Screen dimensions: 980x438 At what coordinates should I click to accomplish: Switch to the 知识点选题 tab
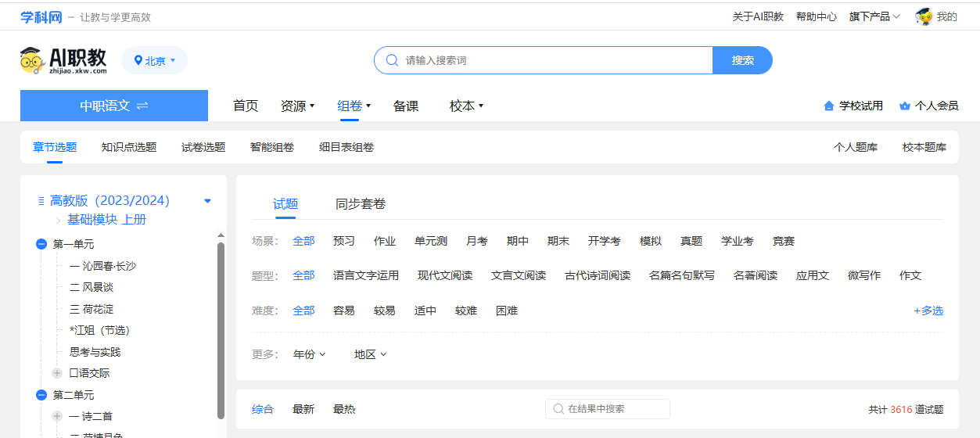click(x=129, y=147)
